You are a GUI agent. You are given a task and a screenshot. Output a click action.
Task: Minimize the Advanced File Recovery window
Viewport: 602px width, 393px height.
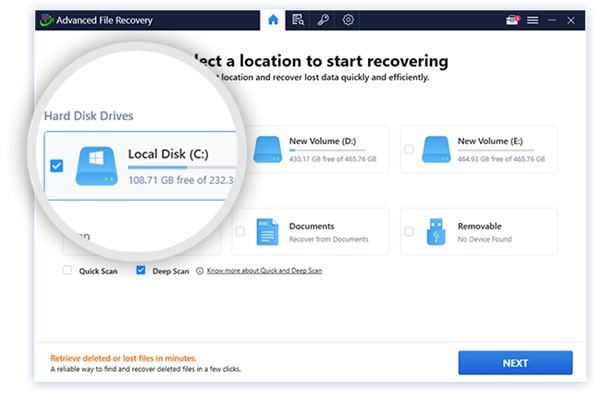point(552,20)
